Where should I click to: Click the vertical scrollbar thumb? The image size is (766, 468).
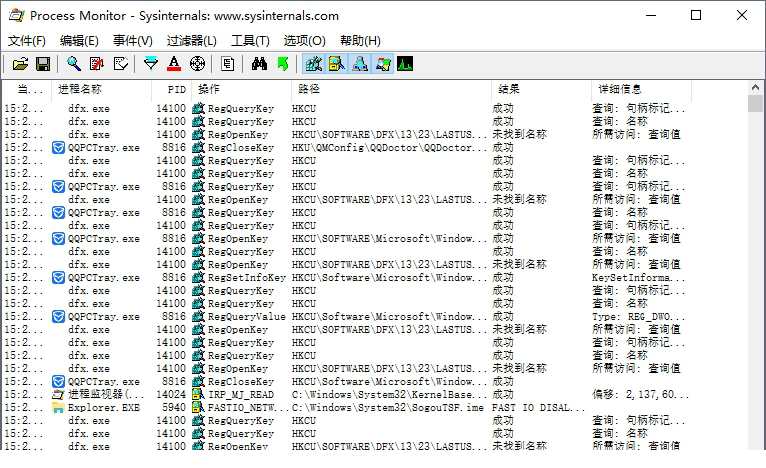pyautogui.click(x=755, y=104)
